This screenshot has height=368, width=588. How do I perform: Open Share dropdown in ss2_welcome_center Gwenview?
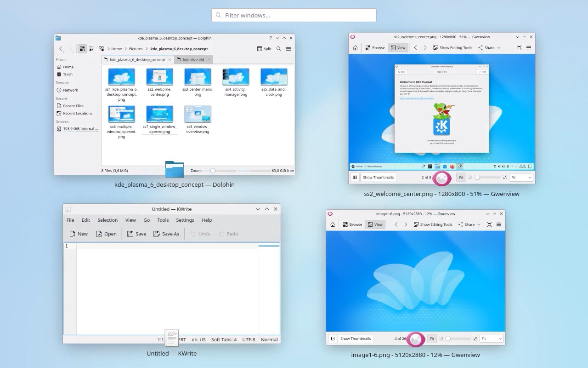coord(489,48)
